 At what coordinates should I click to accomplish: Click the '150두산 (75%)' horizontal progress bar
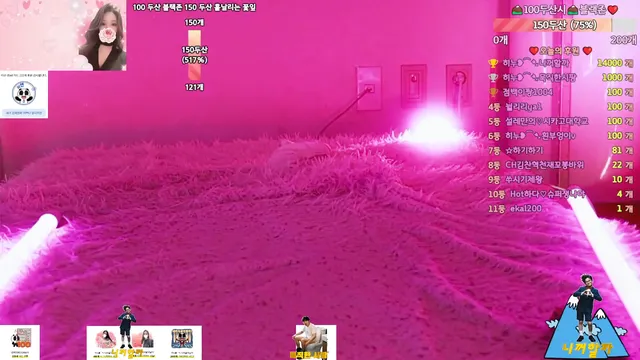[564, 25]
